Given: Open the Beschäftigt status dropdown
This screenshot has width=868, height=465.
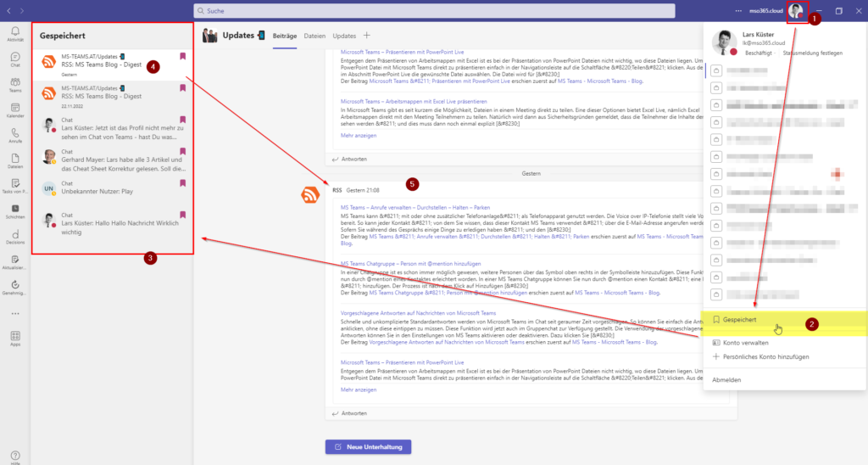Looking at the screenshot, I should (x=759, y=53).
